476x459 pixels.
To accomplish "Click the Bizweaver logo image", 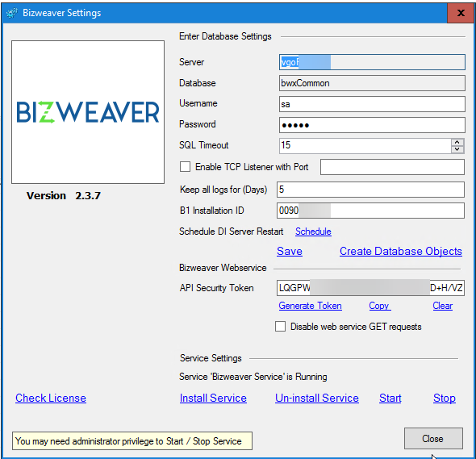I will tap(88, 112).
